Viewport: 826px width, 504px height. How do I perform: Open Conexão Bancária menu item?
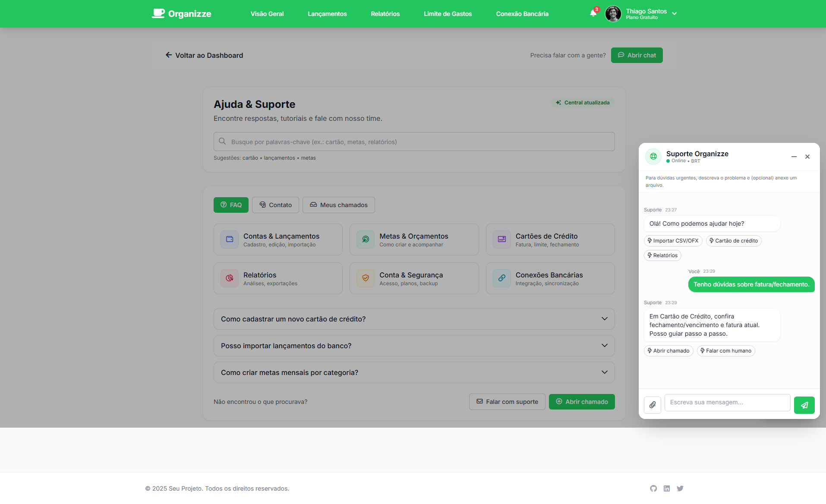522,14
